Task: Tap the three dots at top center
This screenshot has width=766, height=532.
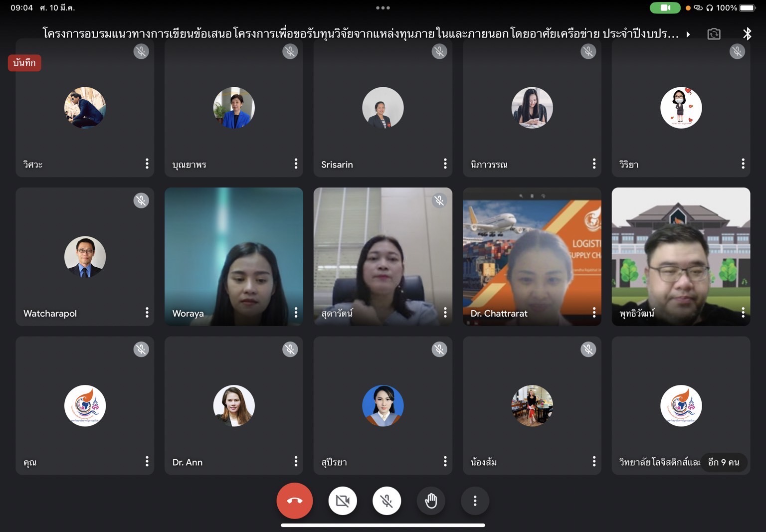Action: [383, 8]
